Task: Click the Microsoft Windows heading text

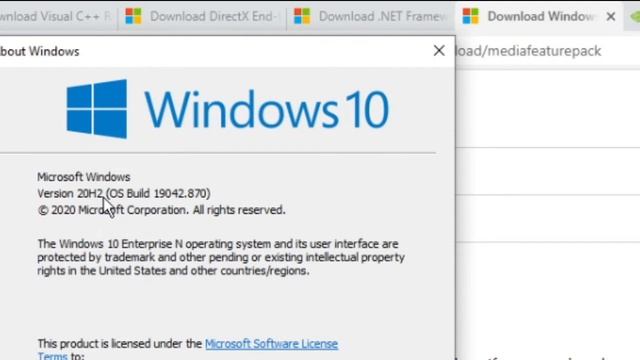Action: [x=84, y=177]
